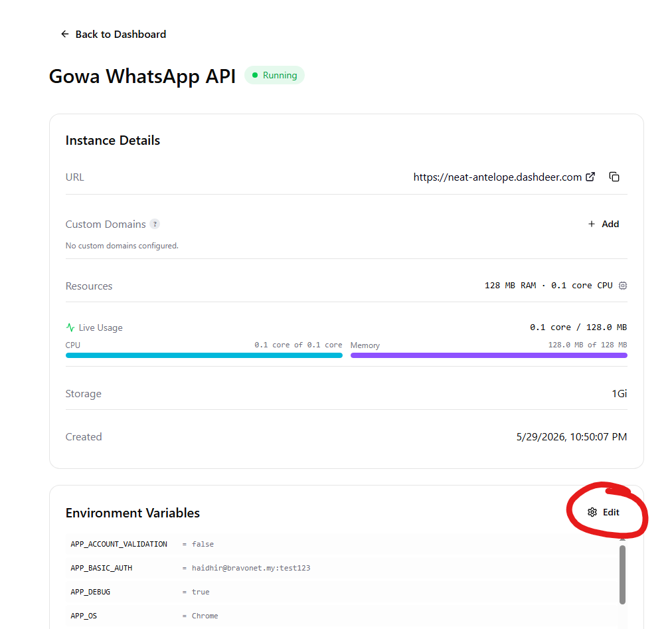Screen dimensions: 672x629
Task: Edit the environment variables
Action: [x=604, y=512]
